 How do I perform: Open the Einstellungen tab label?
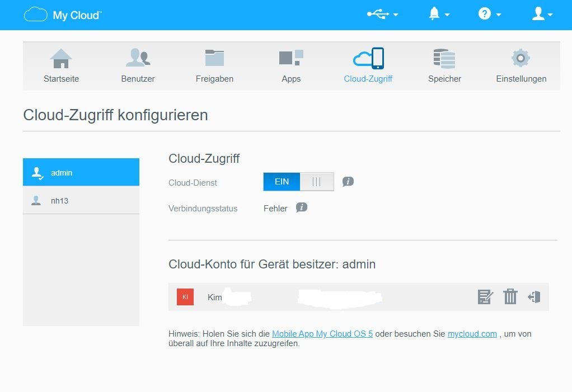pos(521,79)
